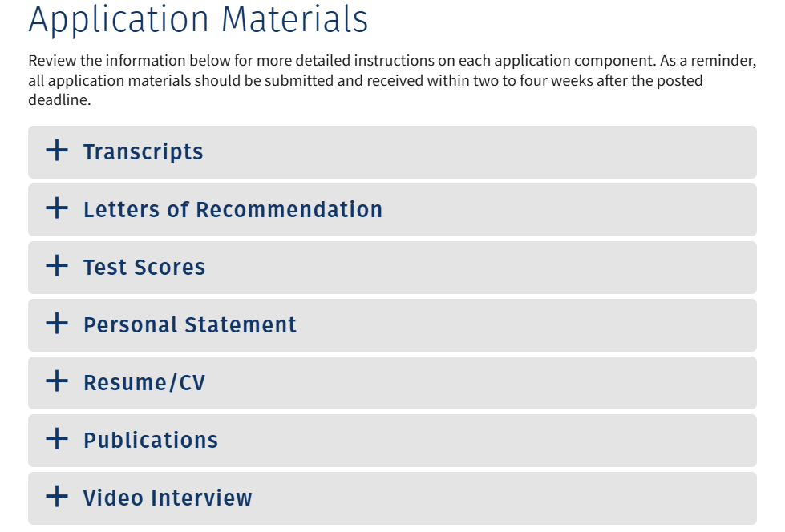The image size is (785, 532).
Task: Expand the Publications label
Action: [x=151, y=441]
